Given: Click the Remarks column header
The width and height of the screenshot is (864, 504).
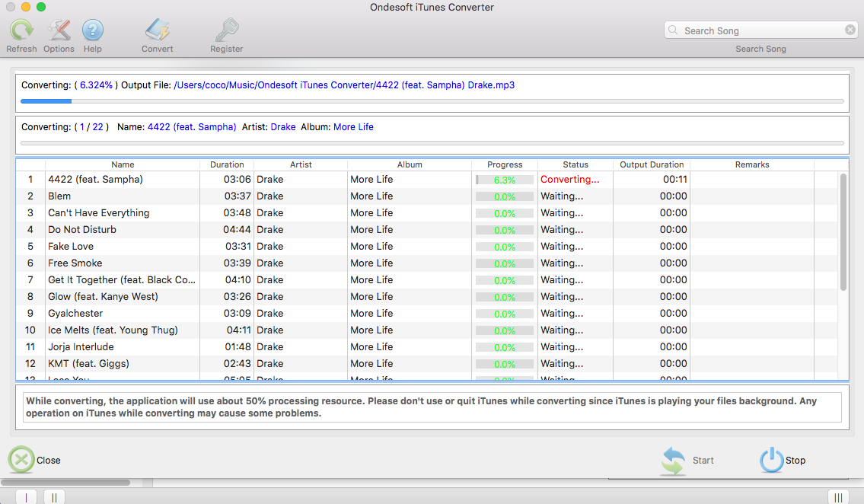Looking at the screenshot, I should coord(752,164).
